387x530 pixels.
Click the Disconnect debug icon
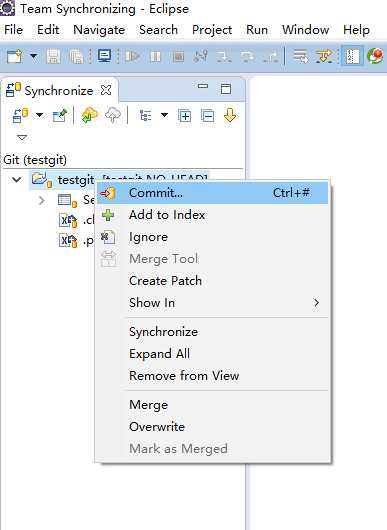click(x=201, y=56)
